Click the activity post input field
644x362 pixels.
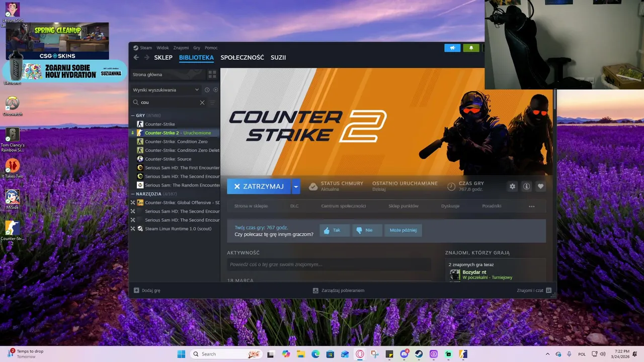tap(329, 264)
